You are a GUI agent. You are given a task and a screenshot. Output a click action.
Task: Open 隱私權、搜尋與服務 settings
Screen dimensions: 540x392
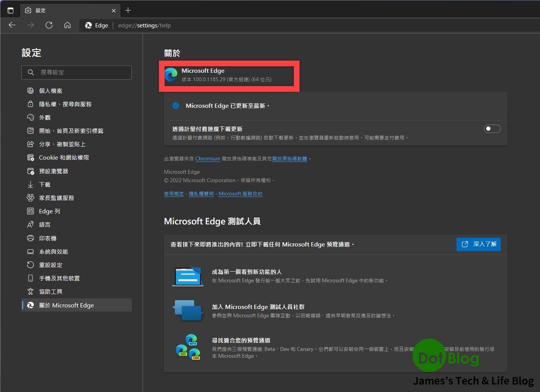point(66,104)
